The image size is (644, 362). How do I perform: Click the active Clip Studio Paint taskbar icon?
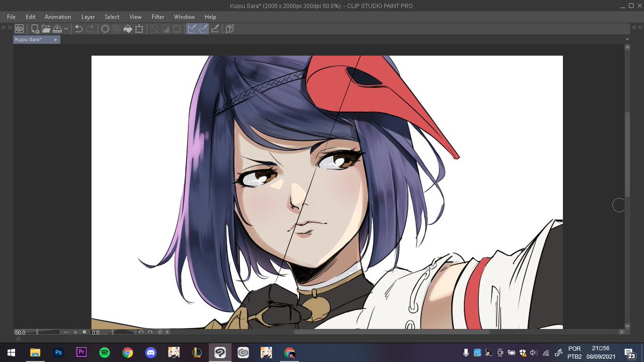point(220,353)
